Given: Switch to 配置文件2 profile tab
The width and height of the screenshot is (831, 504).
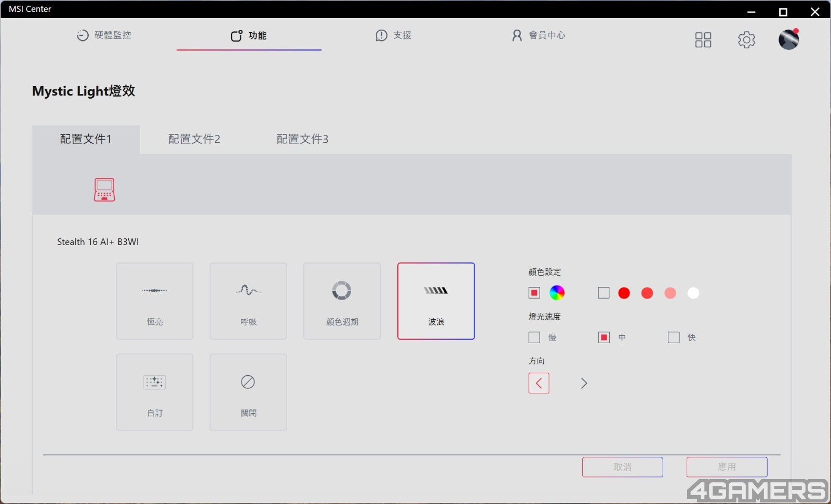Looking at the screenshot, I should coord(194,139).
